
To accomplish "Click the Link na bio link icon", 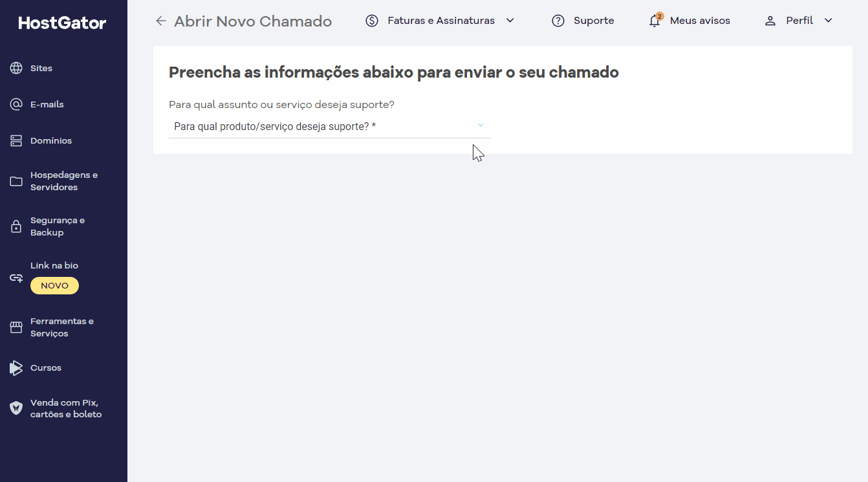I will (16, 278).
